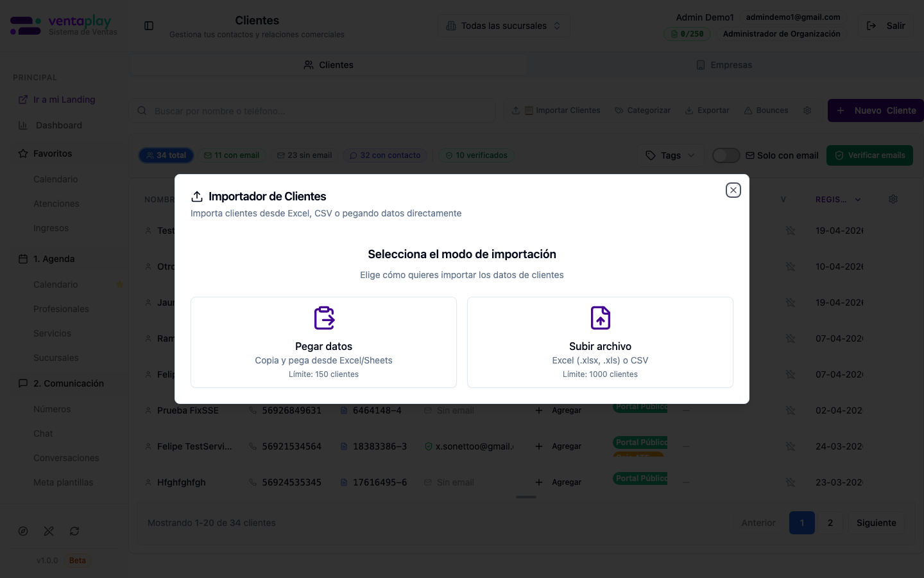
Task: Open Atenciones in the sidebar
Action: pos(56,204)
